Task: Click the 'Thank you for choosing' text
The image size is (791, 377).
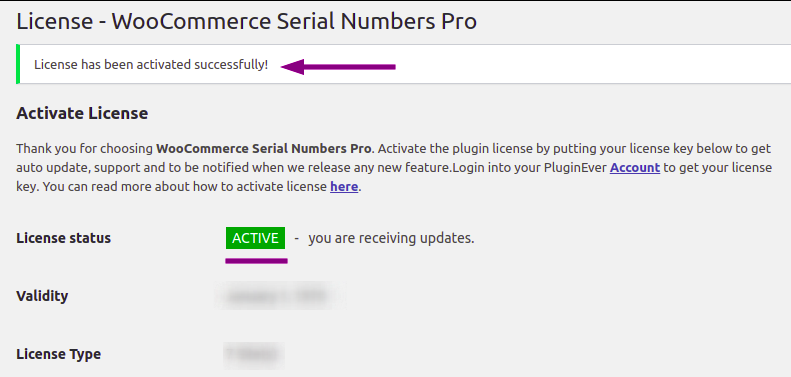Action: coord(85,149)
